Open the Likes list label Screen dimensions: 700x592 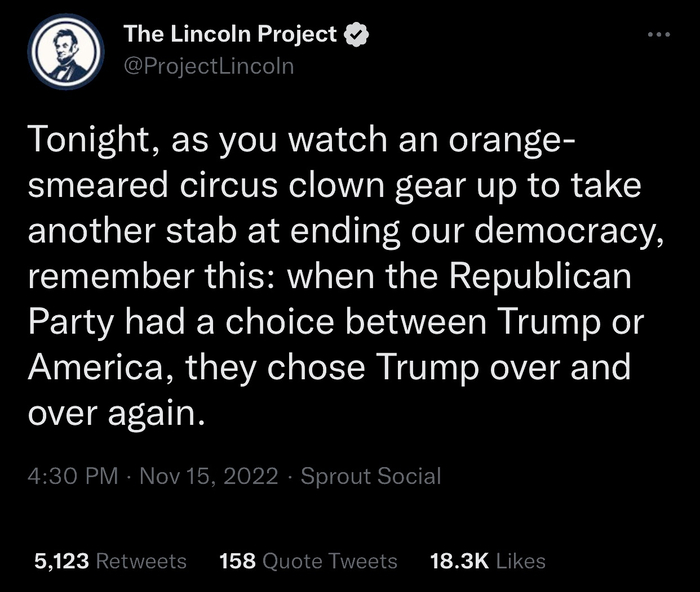(x=520, y=561)
